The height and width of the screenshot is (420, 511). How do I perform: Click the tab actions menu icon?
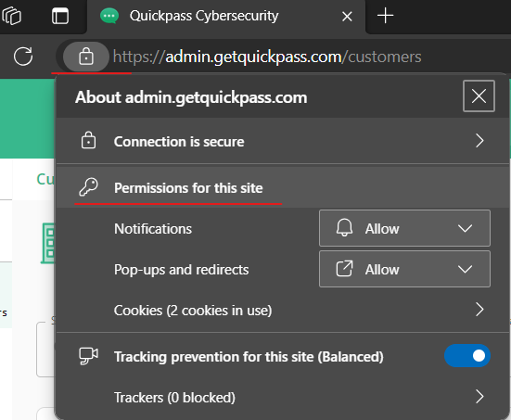60,16
